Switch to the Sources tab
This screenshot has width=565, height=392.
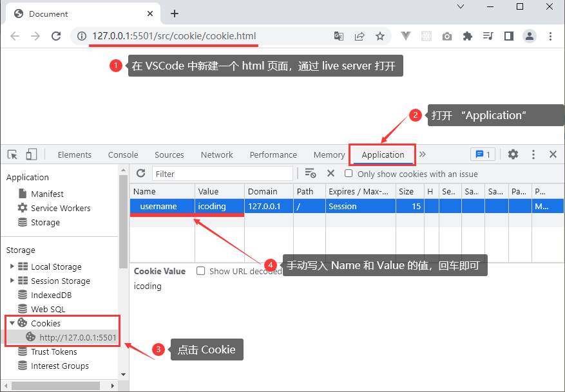pos(169,154)
